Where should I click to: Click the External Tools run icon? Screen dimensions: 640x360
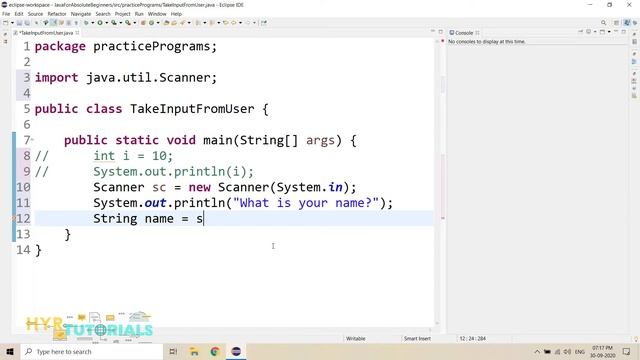(x=128, y=23)
